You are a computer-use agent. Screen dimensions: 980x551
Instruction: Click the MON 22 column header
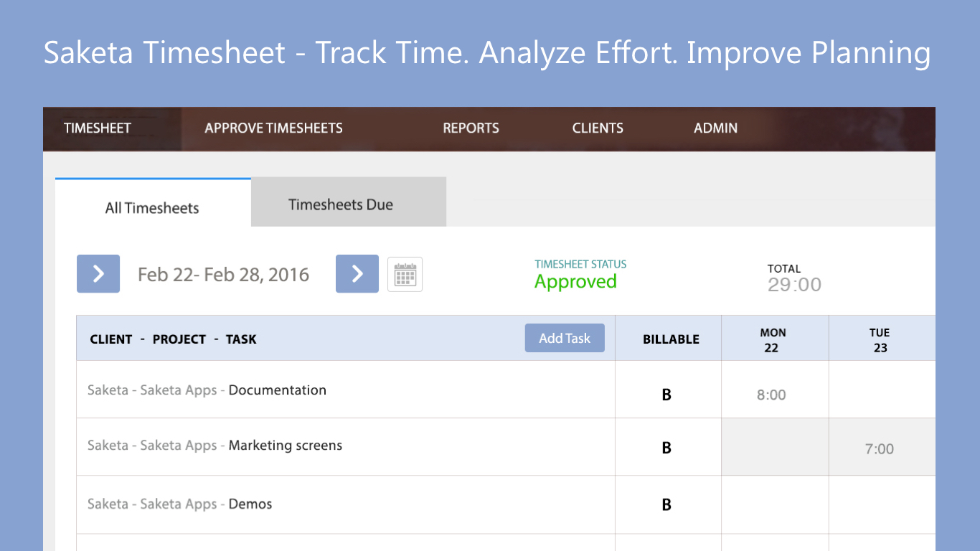[x=773, y=340]
